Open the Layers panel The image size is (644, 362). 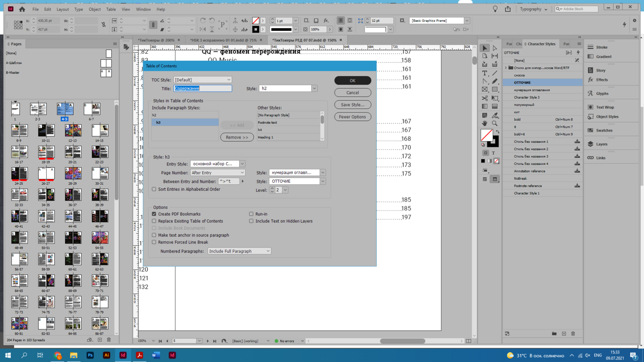(601, 144)
